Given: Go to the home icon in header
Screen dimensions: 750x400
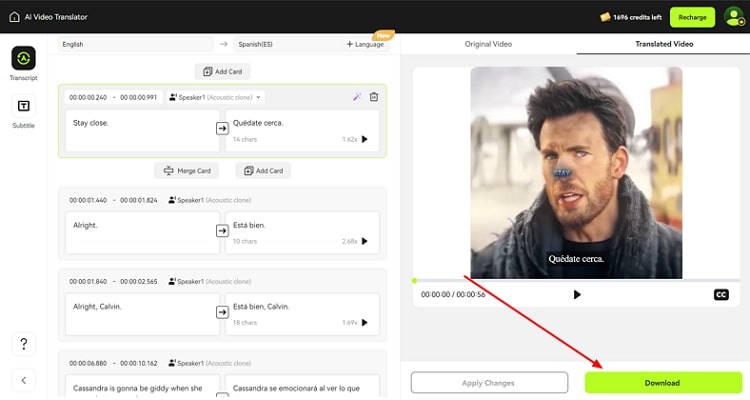Looking at the screenshot, I should tap(14, 17).
